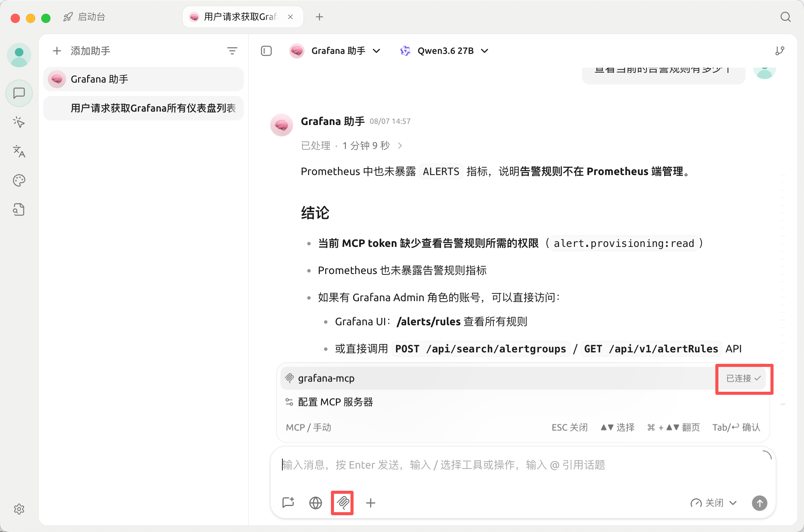Open the agents sparkle-cursor sidebar icon
This screenshot has height=532, width=804.
(19, 122)
